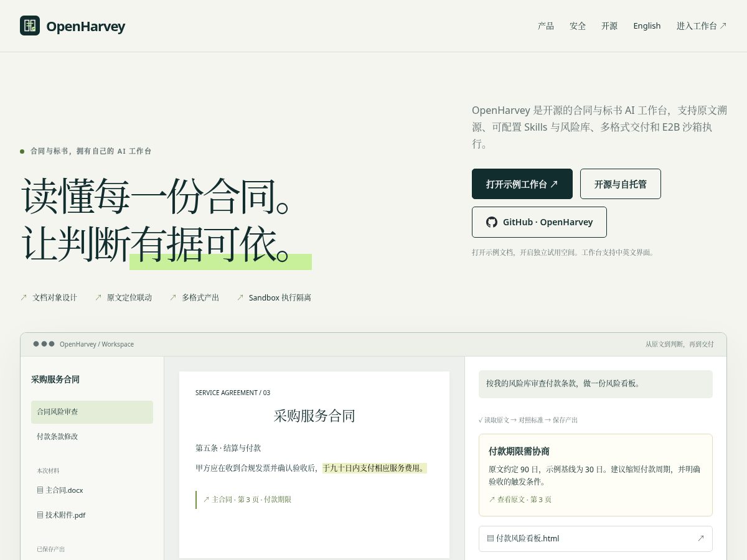Open the 主合同.docx file

click(x=92, y=490)
